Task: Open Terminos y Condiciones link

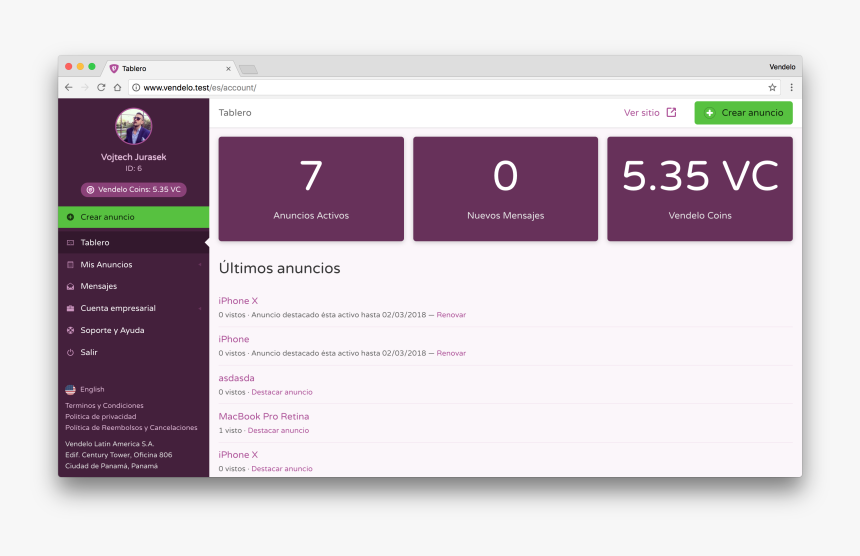Action: tap(104, 406)
